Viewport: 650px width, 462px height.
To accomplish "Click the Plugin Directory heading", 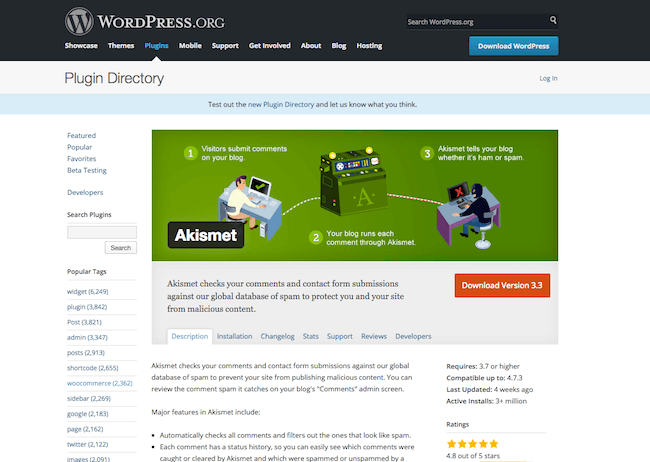I will (114, 78).
